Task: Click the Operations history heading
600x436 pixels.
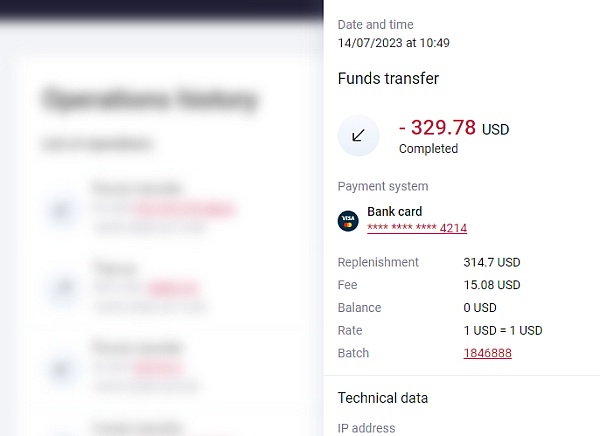Action: click(149, 99)
